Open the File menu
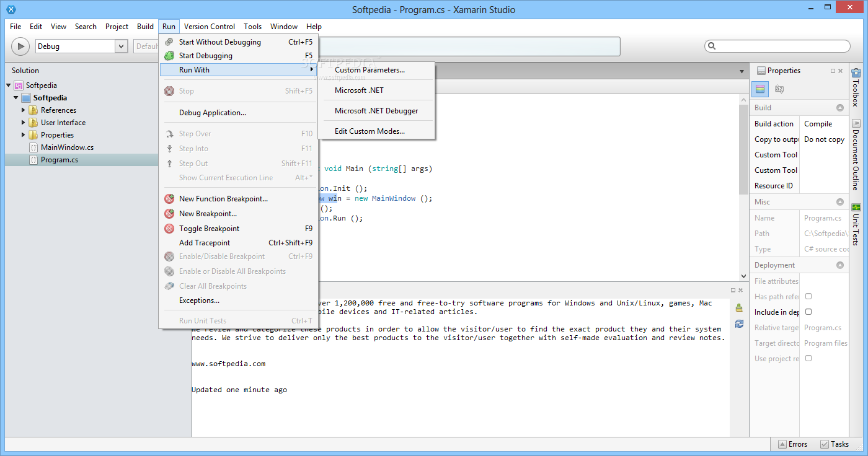The height and width of the screenshot is (456, 868). (15, 27)
